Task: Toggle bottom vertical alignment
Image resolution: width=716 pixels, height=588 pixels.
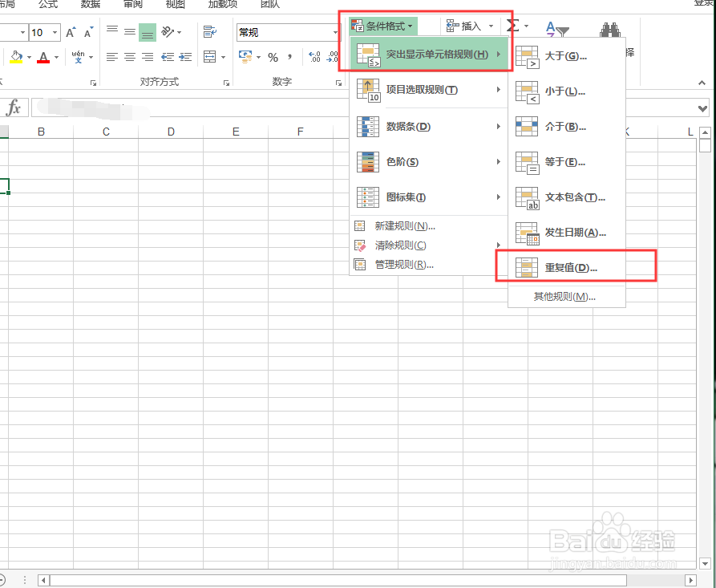Action: click(x=148, y=32)
